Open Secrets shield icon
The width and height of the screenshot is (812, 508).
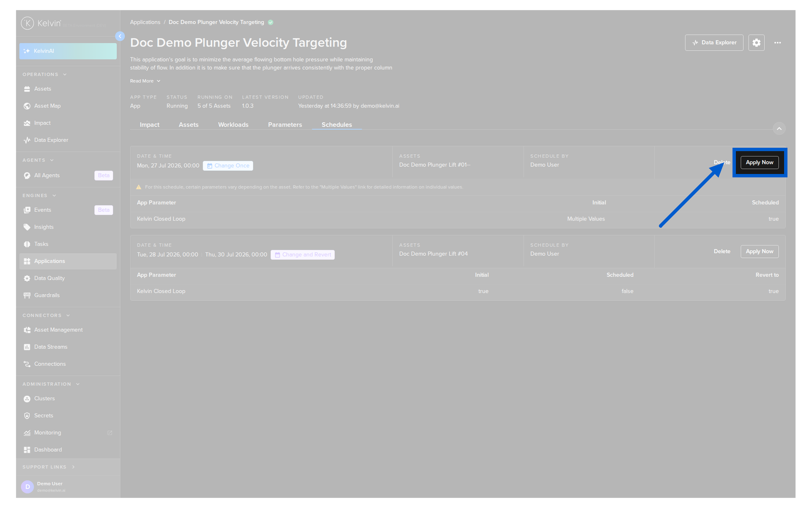[x=27, y=416]
